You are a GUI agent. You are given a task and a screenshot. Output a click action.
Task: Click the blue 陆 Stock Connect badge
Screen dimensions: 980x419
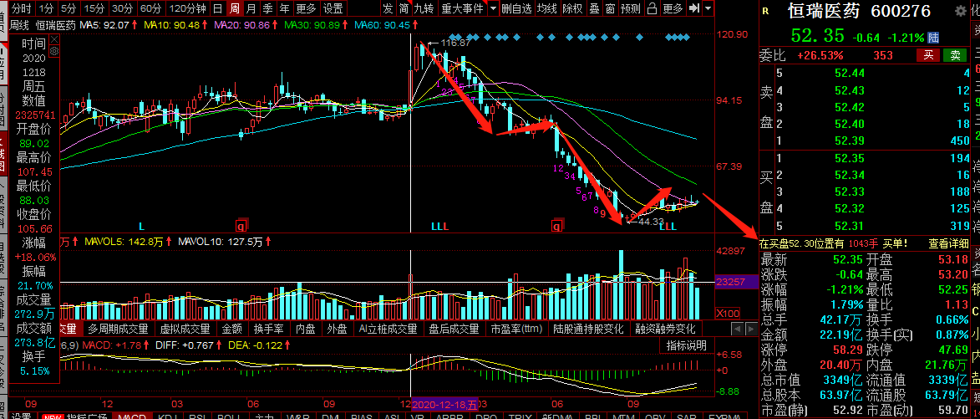click(x=934, y=37)
